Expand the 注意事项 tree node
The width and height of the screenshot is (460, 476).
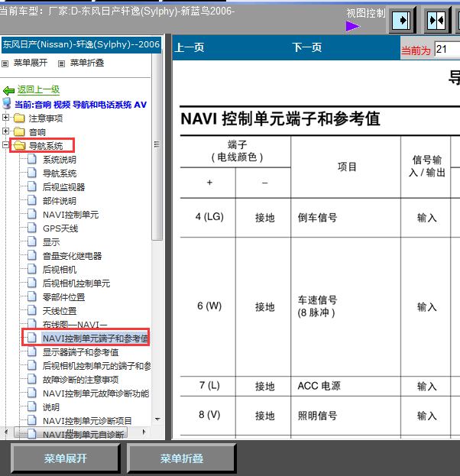pos(5,117)
